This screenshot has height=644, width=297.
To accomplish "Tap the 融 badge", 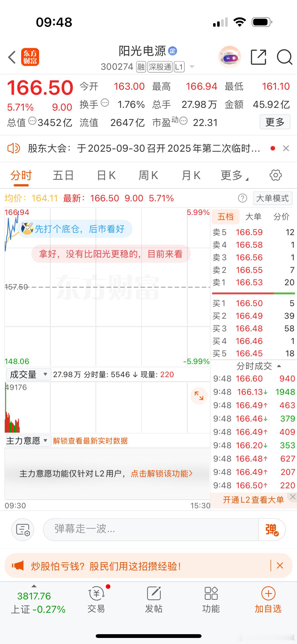I will [141, 67].
